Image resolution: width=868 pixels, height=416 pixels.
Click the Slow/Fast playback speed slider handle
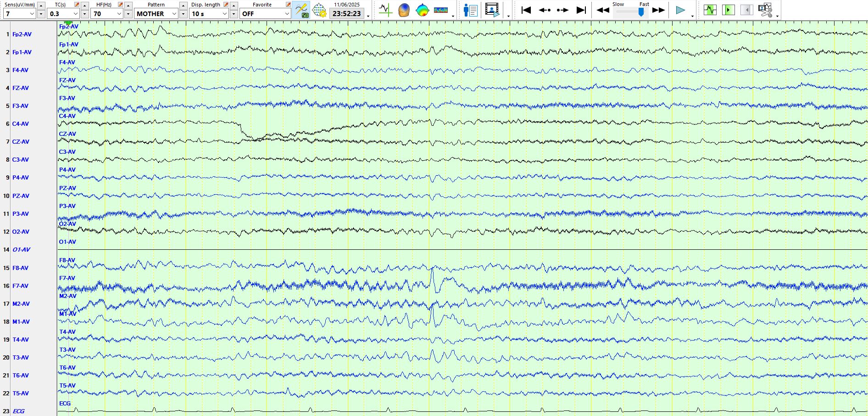pos(641,11)
